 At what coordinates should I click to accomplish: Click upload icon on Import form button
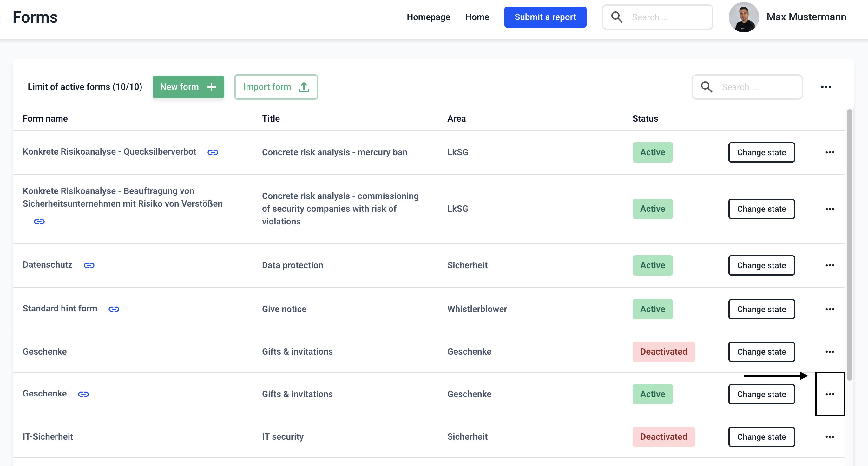point(304,87)
